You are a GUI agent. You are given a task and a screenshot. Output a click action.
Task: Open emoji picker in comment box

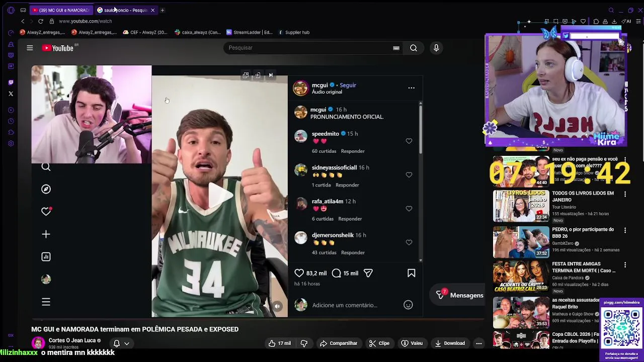[x=408, y=305]
